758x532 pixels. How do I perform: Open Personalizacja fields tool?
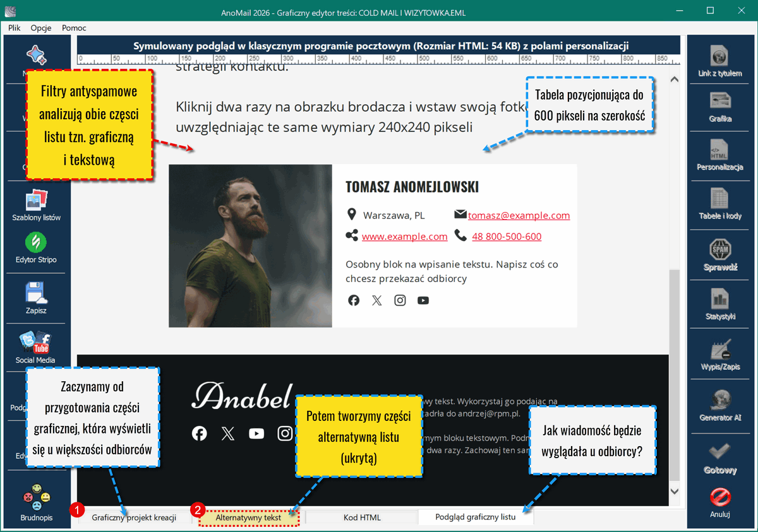tap(719, 155)
